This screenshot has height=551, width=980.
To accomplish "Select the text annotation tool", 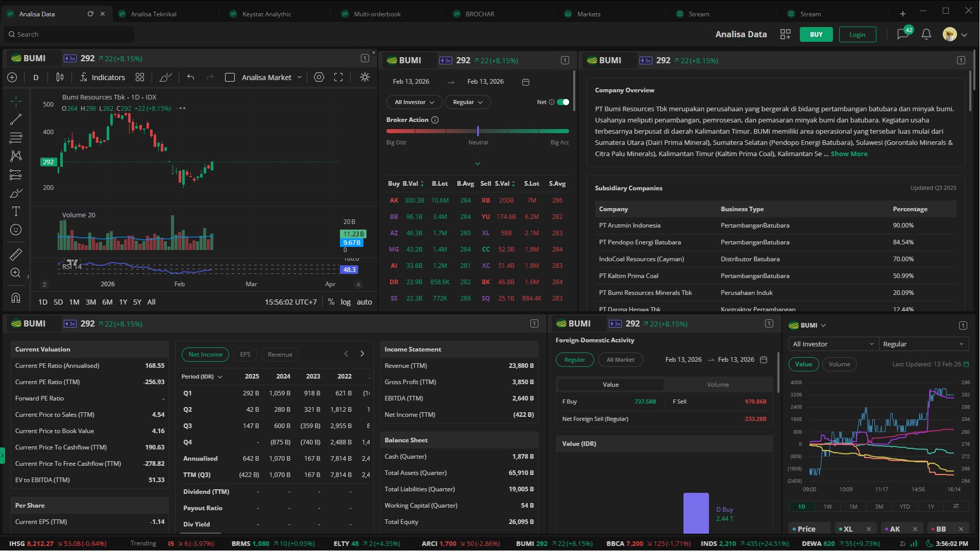I will tap(16, 211).
